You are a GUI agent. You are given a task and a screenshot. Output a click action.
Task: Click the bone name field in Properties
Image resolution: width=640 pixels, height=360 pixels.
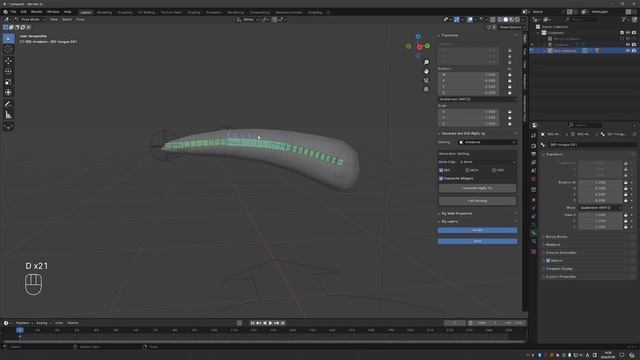[x=591, y=144]
